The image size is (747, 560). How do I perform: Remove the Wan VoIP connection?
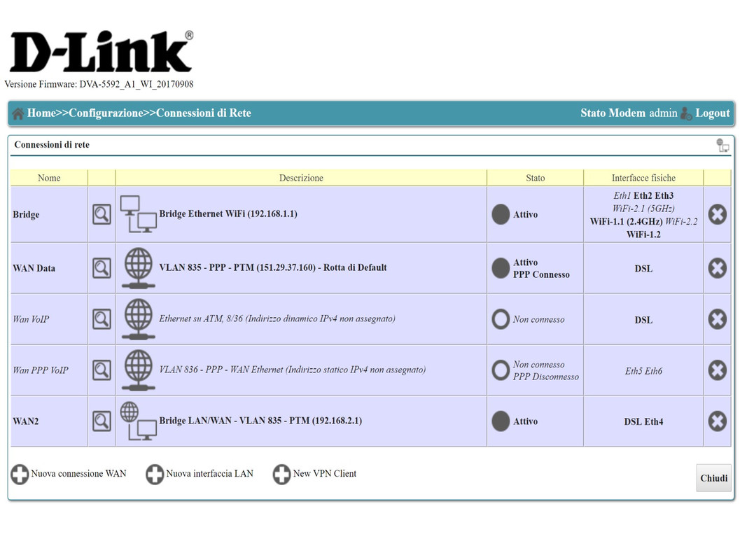click(x=717, y=319)
